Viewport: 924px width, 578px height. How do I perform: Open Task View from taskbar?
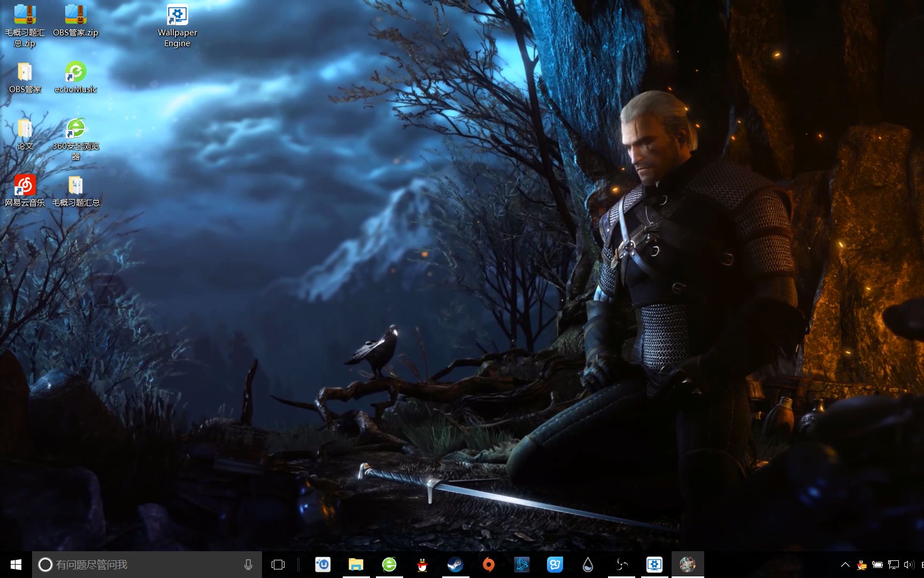278,565
